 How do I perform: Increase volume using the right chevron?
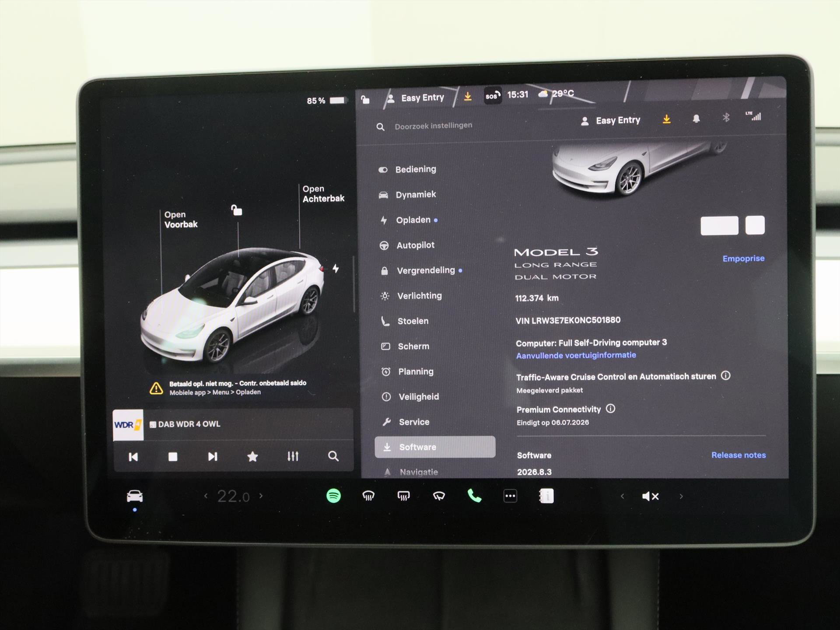coord(681,496)
